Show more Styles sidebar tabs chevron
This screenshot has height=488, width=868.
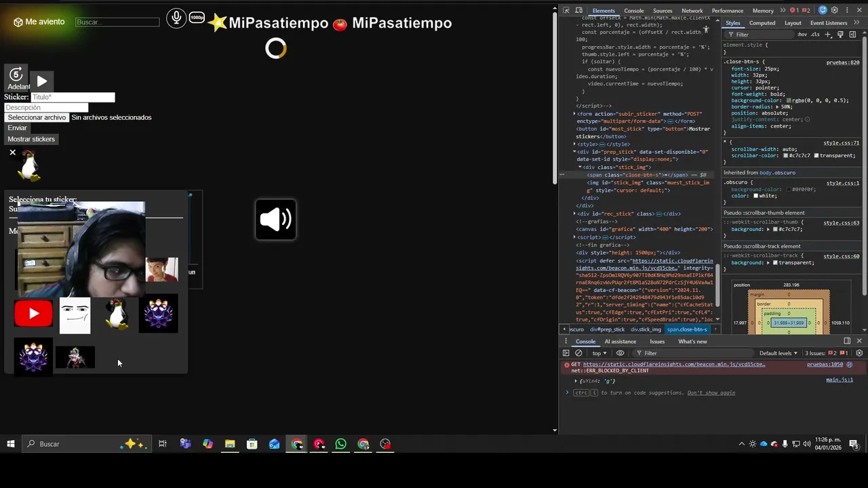856,22
